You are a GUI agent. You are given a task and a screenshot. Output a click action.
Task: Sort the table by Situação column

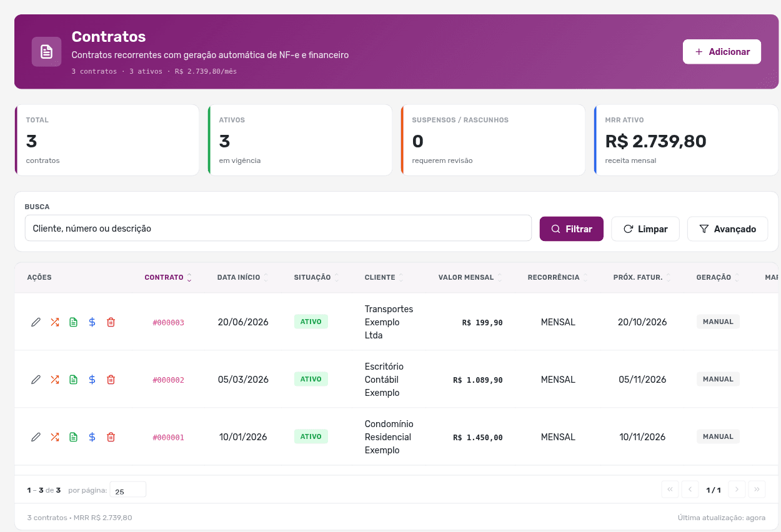[317, 277]
